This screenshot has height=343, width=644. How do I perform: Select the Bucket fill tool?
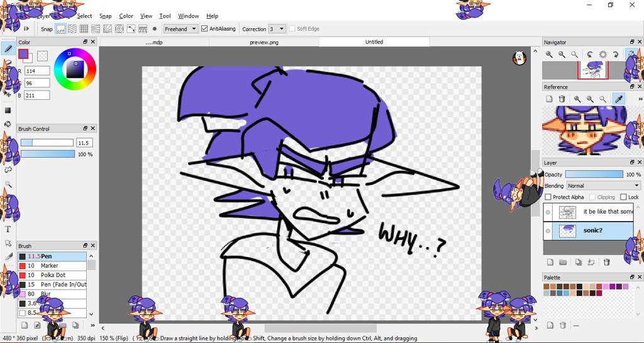(x=8, y=124)
